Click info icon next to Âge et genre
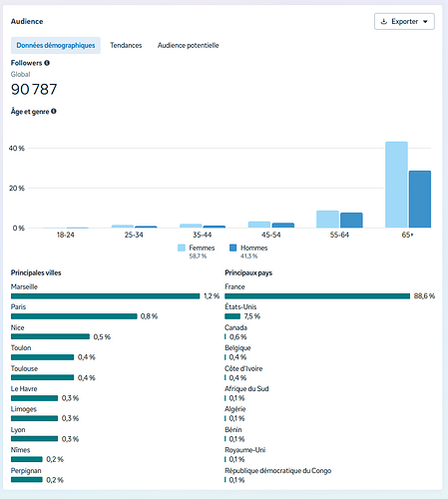This screenshot has width=448, height=499. [x=54, y=111]
